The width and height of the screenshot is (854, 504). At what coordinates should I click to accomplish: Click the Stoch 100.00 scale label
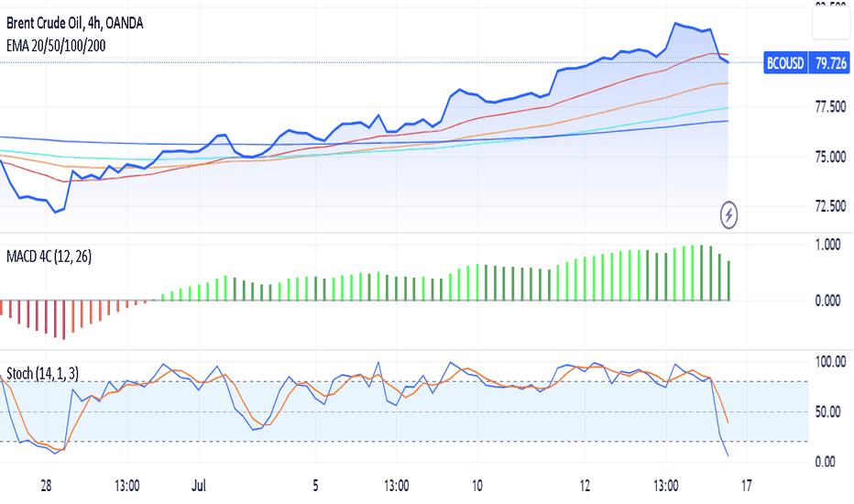click(x=830, y=362)
